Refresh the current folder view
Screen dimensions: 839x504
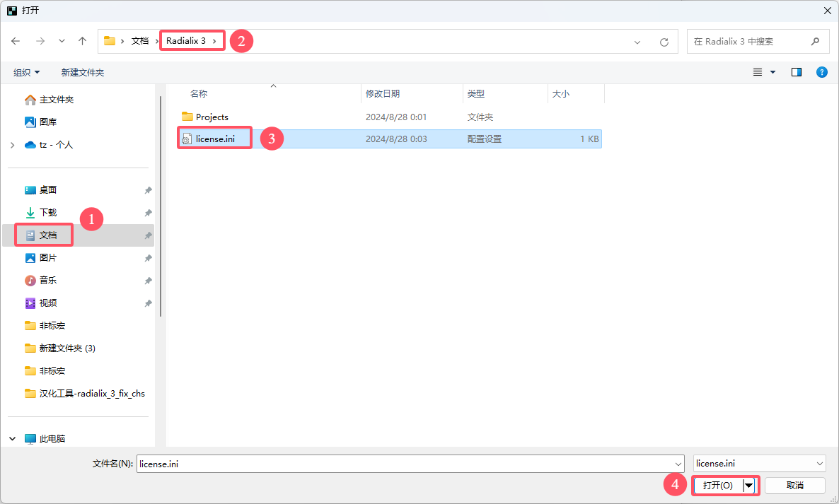coord(664,42)
